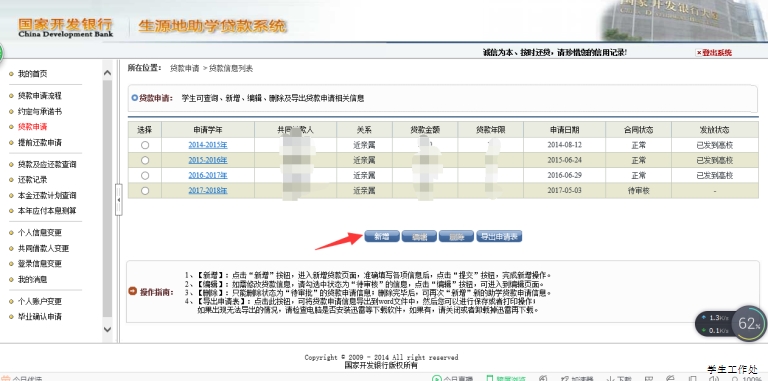
Task: Click the 新增 button
Action: 382,237
